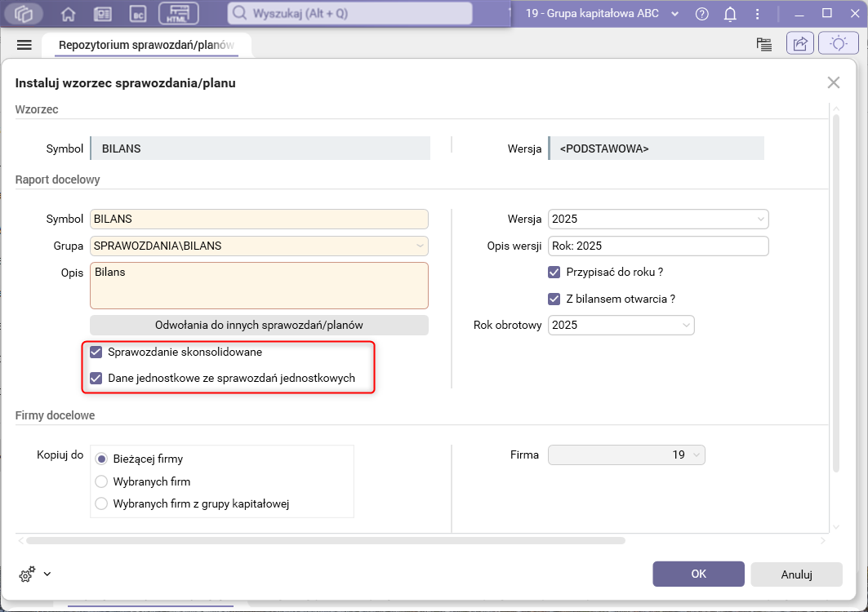Open the dashboard panel icon
The height and width of the screenshot is (612, 868).
[102, 14]
